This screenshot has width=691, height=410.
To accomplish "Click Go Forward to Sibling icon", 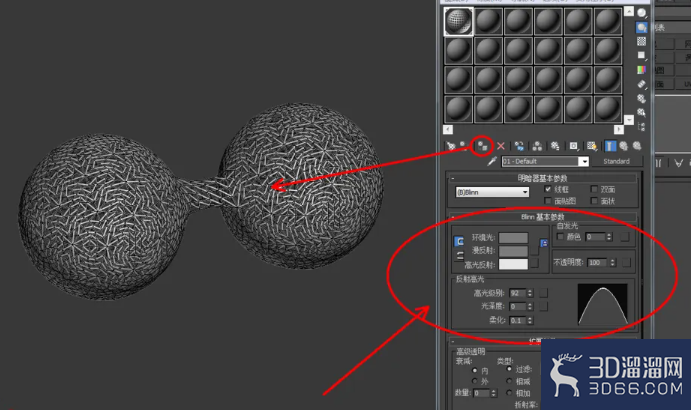I will click(637, 146).
